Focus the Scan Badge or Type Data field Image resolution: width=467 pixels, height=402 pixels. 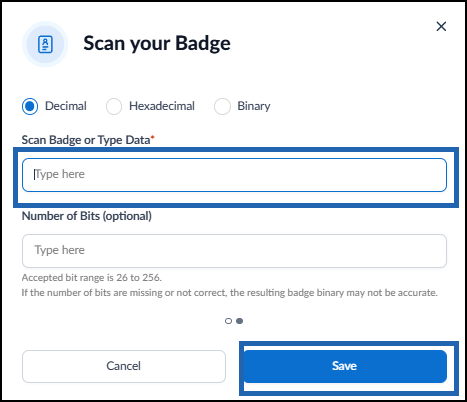pos(234,175)
